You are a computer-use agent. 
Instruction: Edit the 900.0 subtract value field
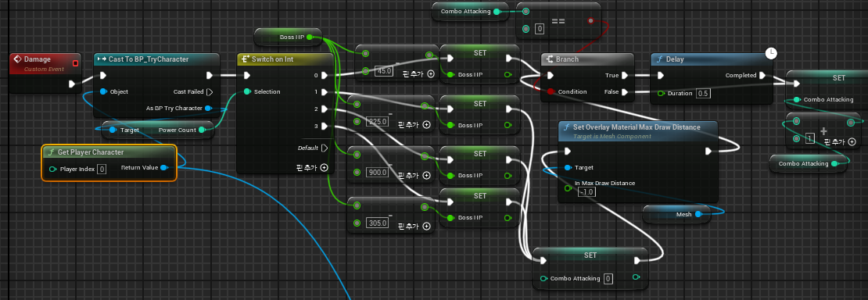(x=377, y=172)
